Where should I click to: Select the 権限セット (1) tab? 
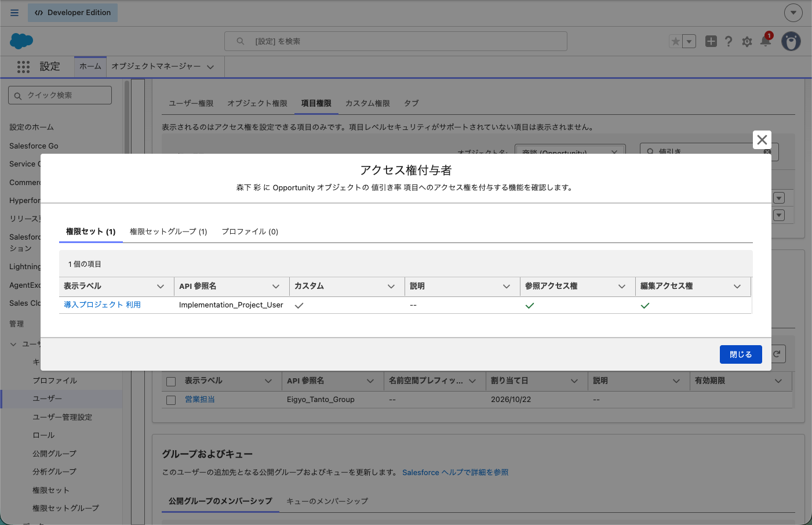point(91,231)
